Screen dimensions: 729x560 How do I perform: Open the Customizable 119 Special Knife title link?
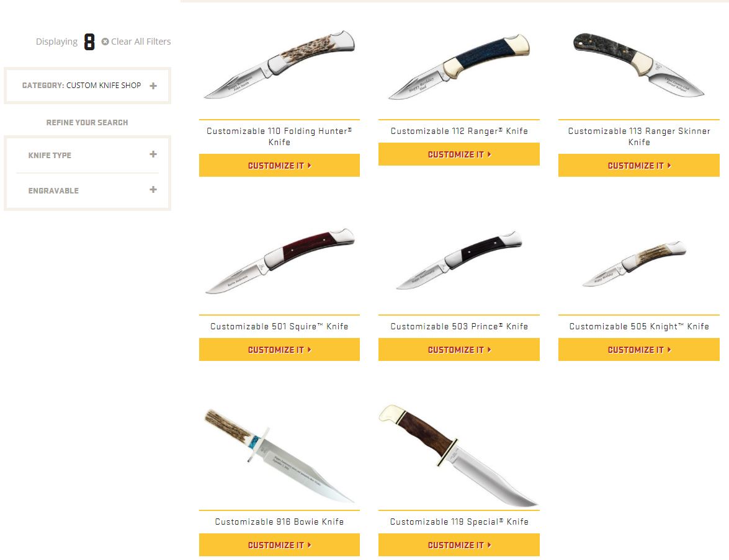point(459,522)
